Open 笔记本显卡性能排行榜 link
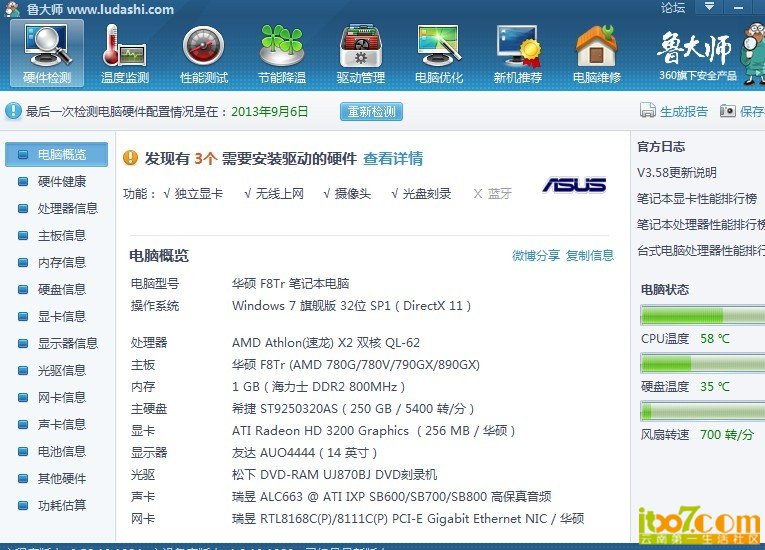Image resolution: width=765 pixels, height=550 pixels. tap(697, 199)
